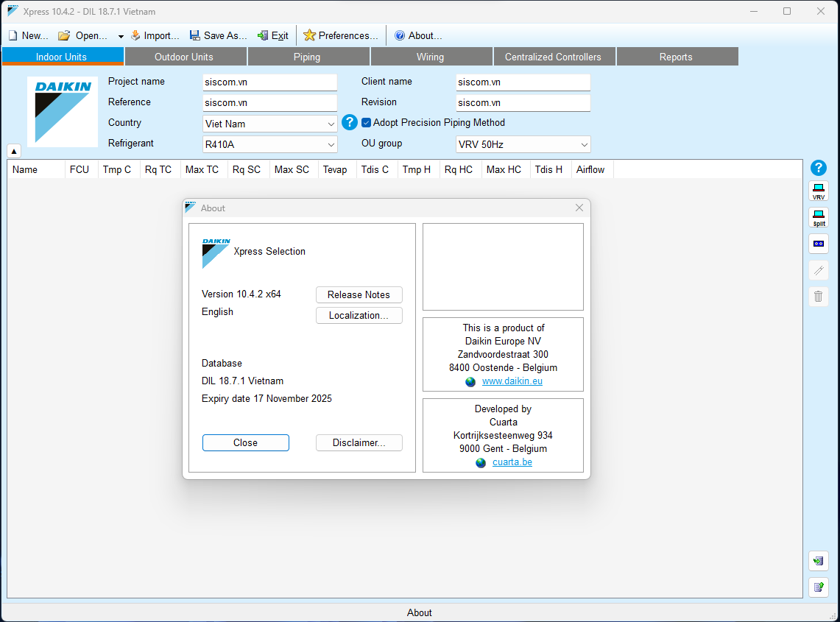Open the OU group dropdown

(x=523, y=144)
